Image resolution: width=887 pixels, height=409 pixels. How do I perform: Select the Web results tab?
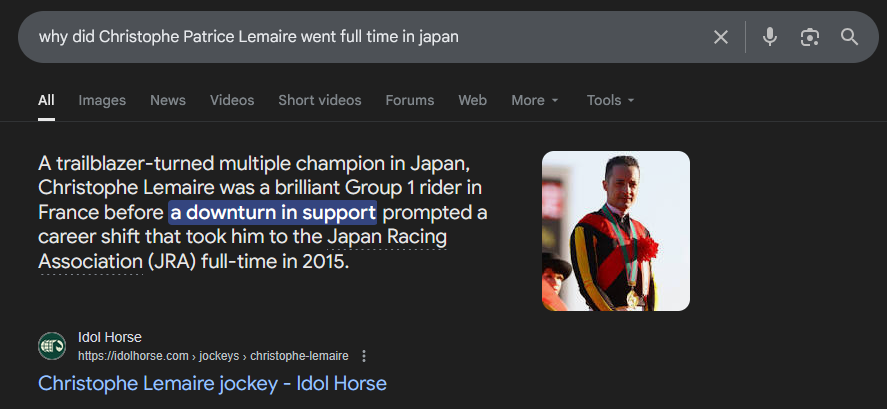coord(472,100)
